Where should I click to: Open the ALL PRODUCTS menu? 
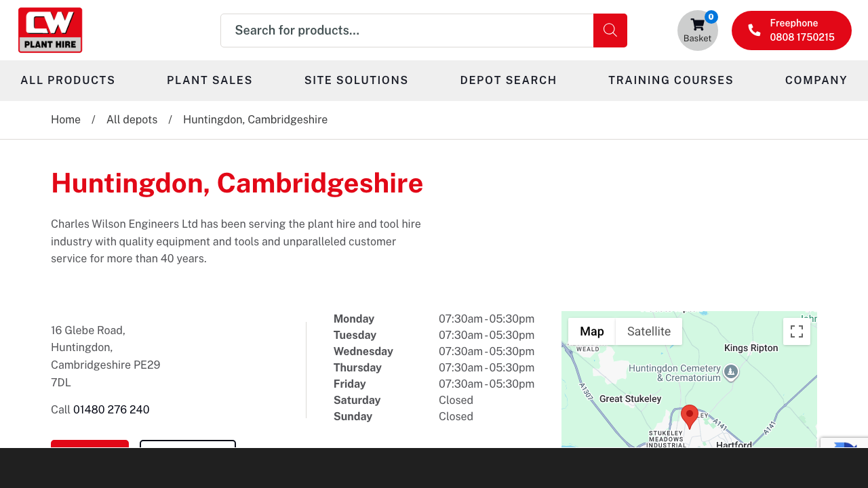click(68, 80)
